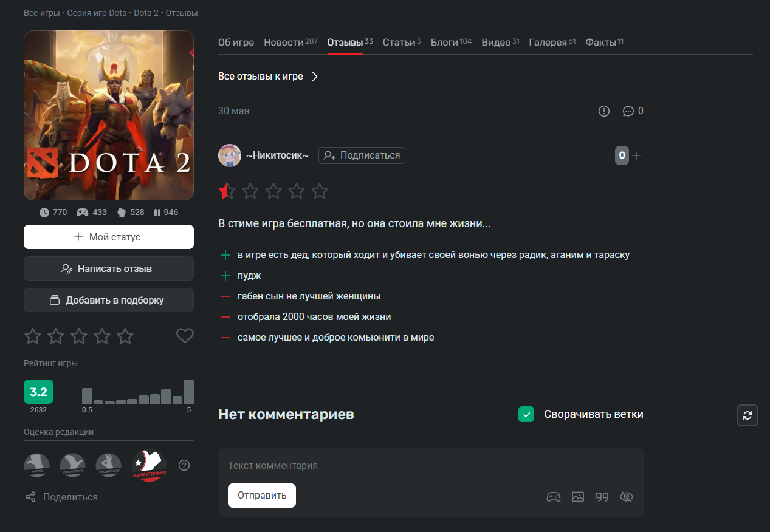This screenshot has height=532, width=770.
Task: Open 'Серия игр Dota' breadcrumb link
Action: coord(97,13)
